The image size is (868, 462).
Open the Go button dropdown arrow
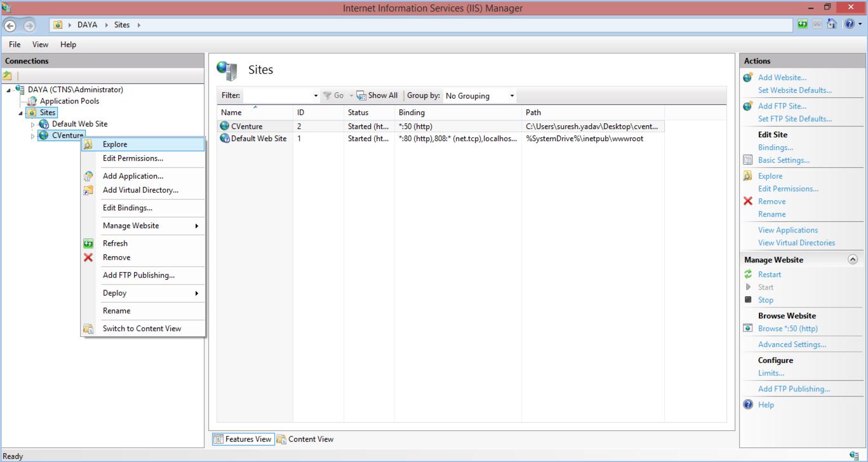(351, 96)
